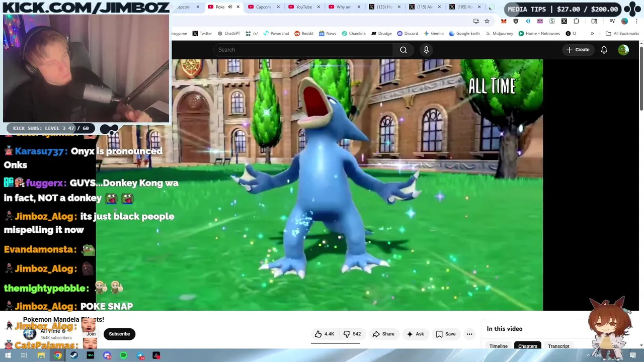644x362 pixels.
Task: Click the YouTube search magnifier button
Action: [x=403, y=50]
